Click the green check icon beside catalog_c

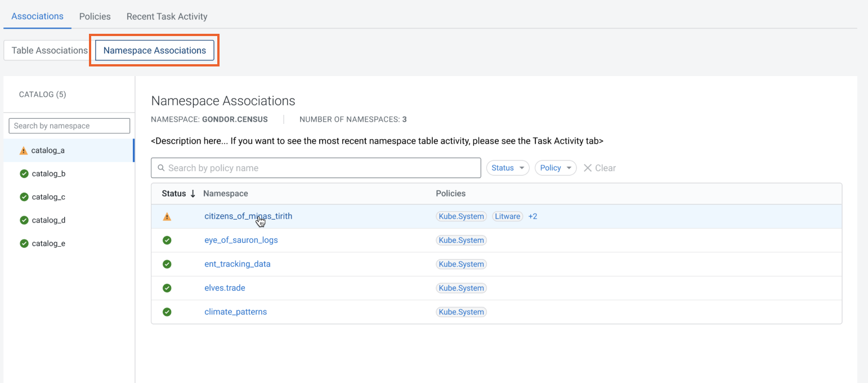coord(23,197)
